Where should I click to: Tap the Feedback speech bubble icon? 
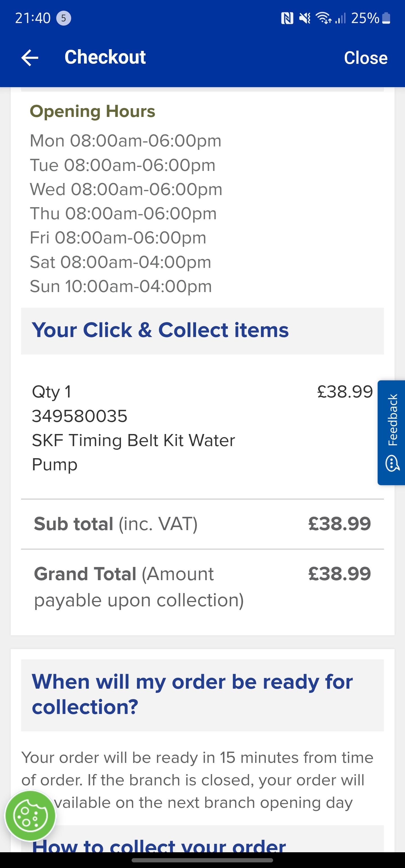coord(392,463)
